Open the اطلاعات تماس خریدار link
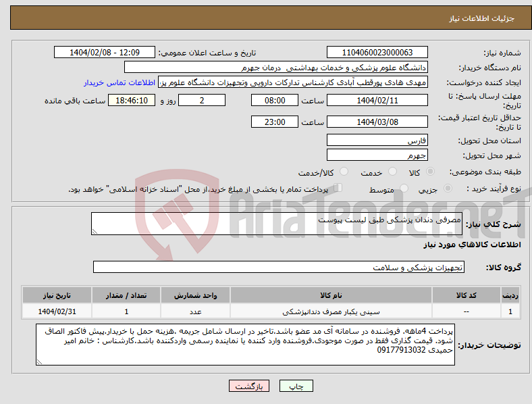Viewport: 532px width, 404px height. [119, 82]
